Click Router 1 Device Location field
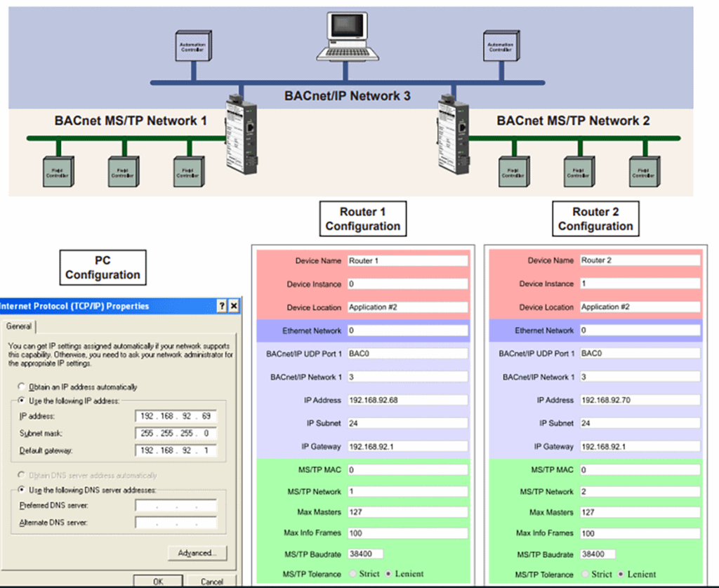 click(x=408, y=307)
